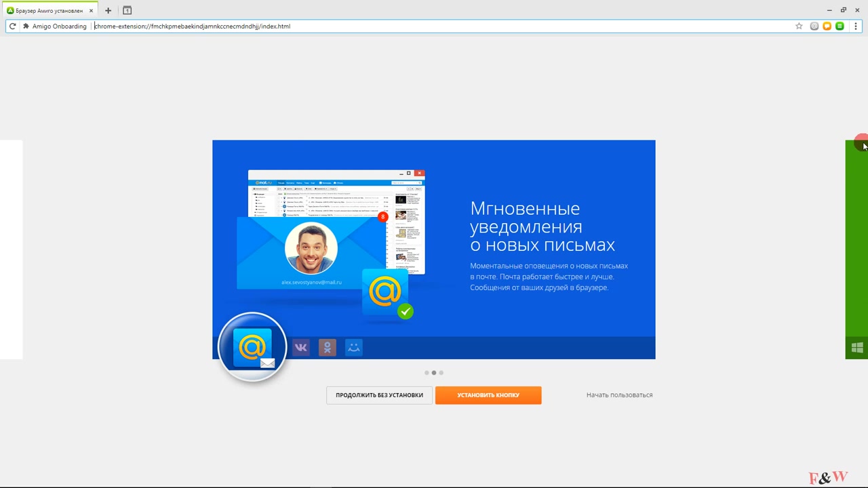Click the VK icon in the slide

pos(301,348)
